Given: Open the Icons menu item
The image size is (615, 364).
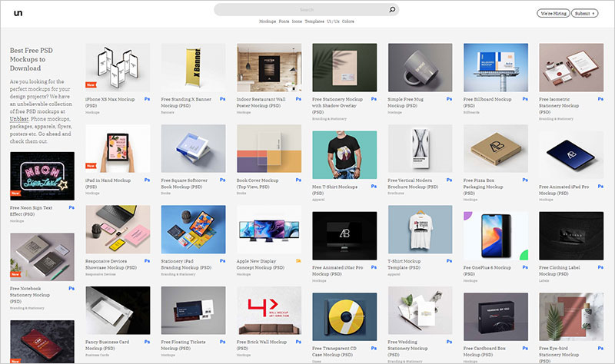Looking at the screenshot, I should click(x=297, y=22).
